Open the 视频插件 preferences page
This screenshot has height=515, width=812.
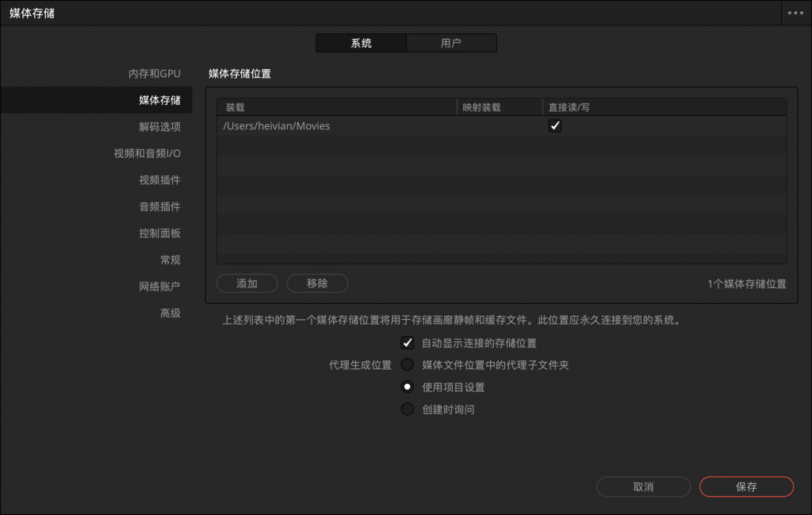(162, 179)
